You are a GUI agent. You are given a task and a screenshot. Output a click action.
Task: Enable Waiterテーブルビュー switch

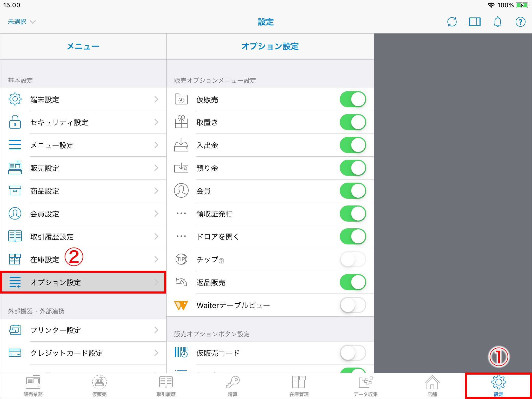(x=353, y=305)
